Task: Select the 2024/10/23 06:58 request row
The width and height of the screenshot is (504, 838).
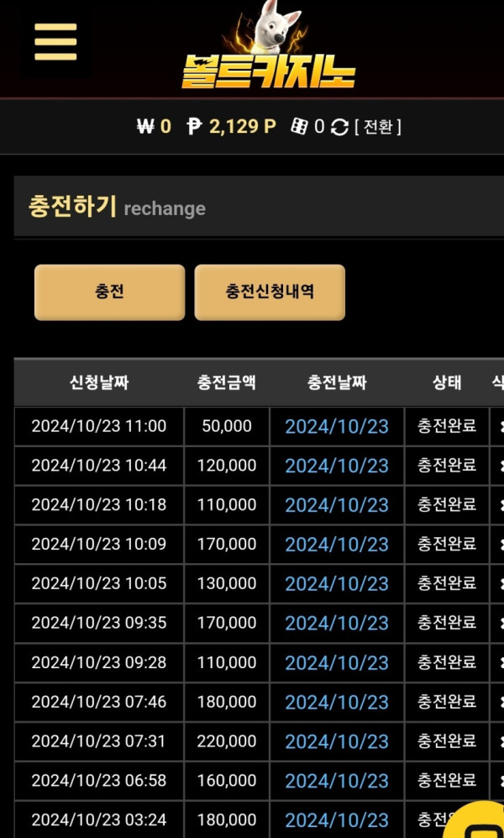Action: tap(259, 781)
